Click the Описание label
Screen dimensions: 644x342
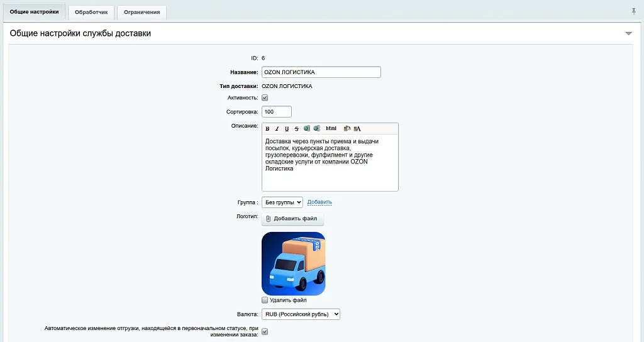(x=245, y=126)
